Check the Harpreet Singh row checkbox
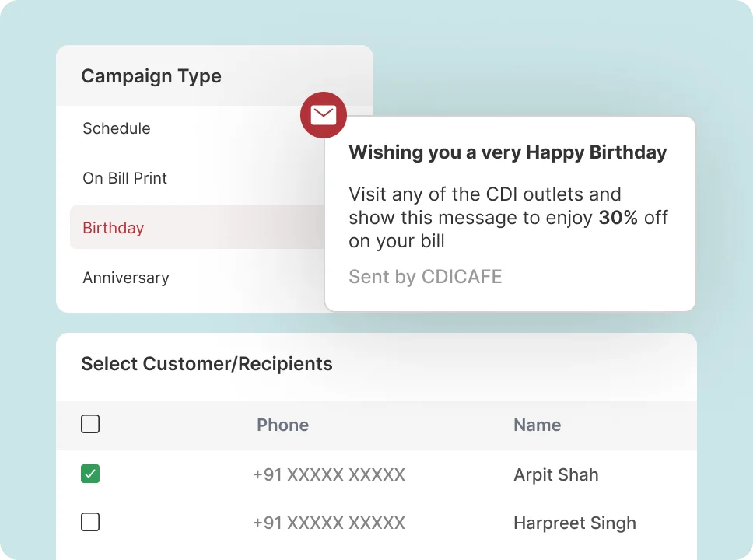The height and width of the screenshot is (560, 753). pos(90,522)
